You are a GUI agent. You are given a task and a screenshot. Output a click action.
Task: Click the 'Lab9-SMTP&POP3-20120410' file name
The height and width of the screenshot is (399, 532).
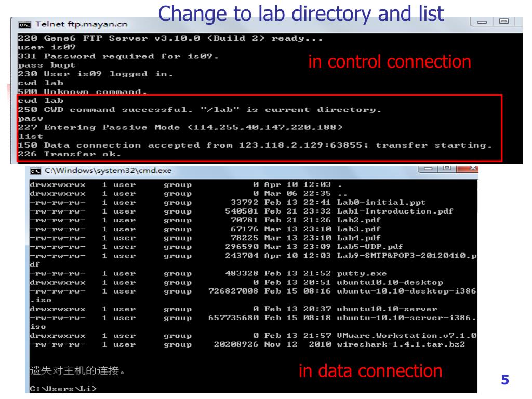click(x=406, y=256)
